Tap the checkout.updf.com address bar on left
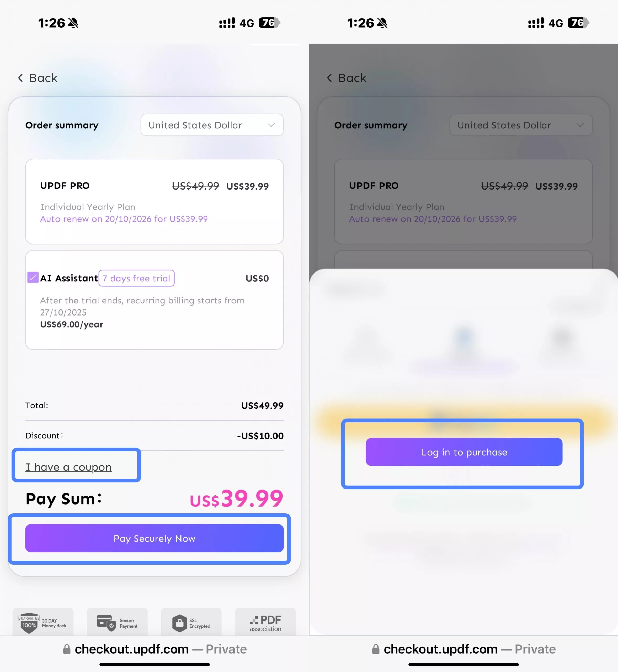618x672 pixels. point(154,649)
